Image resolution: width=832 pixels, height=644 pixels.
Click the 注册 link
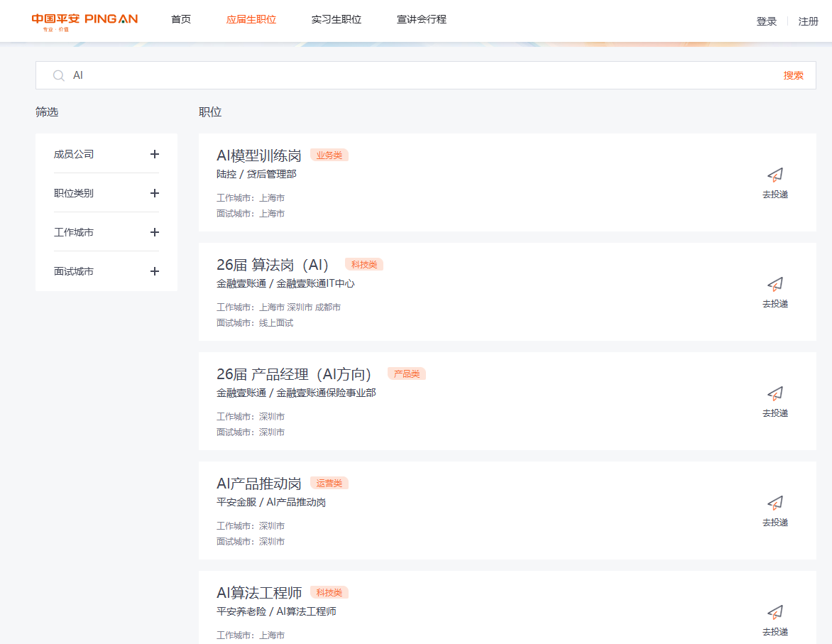(809, 21)
